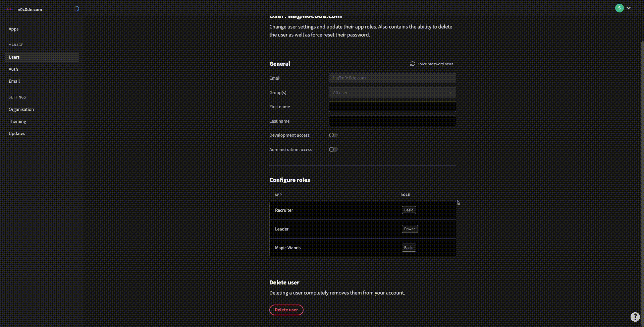This screenshot has width=644, height=327.
Task: Click the disabled Email field
Action: click(392, 78)
